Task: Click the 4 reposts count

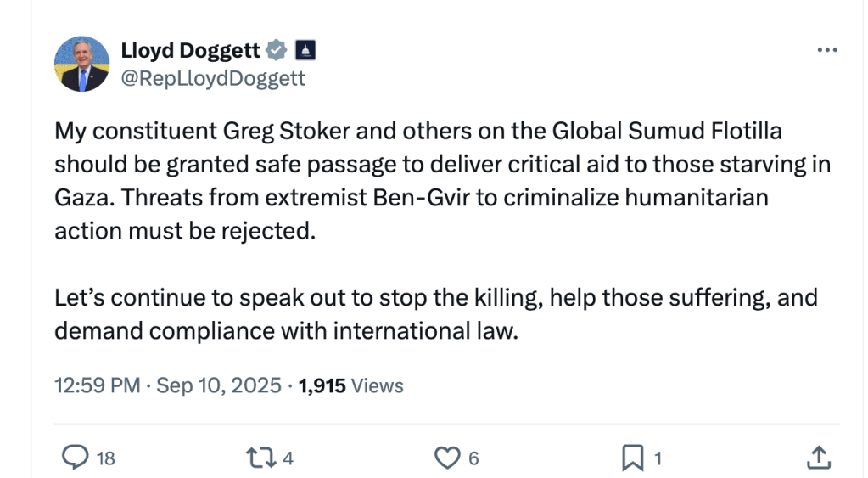Action: [288, 459]
